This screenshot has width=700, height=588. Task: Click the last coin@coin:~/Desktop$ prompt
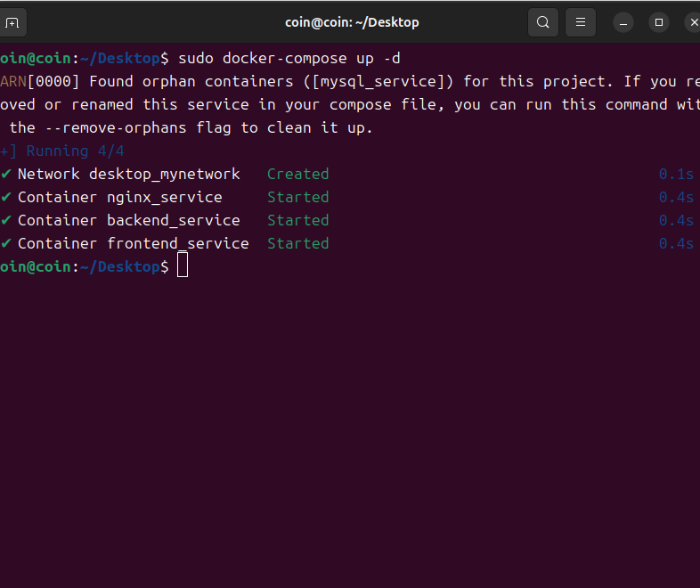[85, 267]
